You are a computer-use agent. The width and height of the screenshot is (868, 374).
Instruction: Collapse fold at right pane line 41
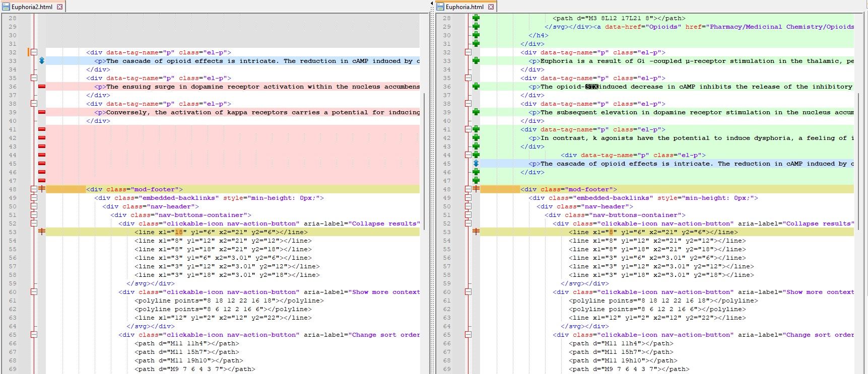coord(468,129)
